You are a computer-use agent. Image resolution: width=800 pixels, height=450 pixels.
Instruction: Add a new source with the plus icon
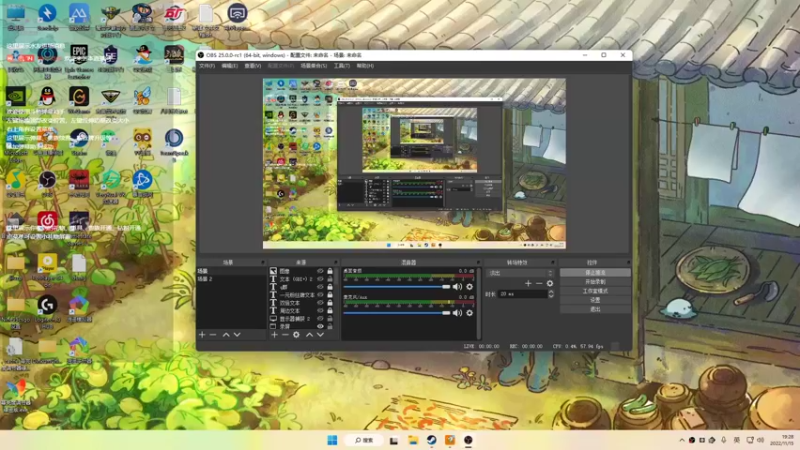(x=274, y=335)
